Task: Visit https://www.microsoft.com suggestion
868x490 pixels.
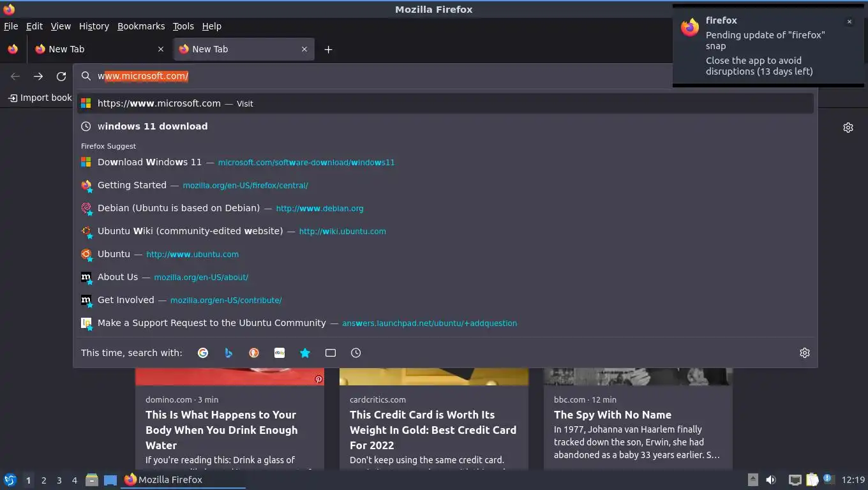Action: [x=445, y=103]
